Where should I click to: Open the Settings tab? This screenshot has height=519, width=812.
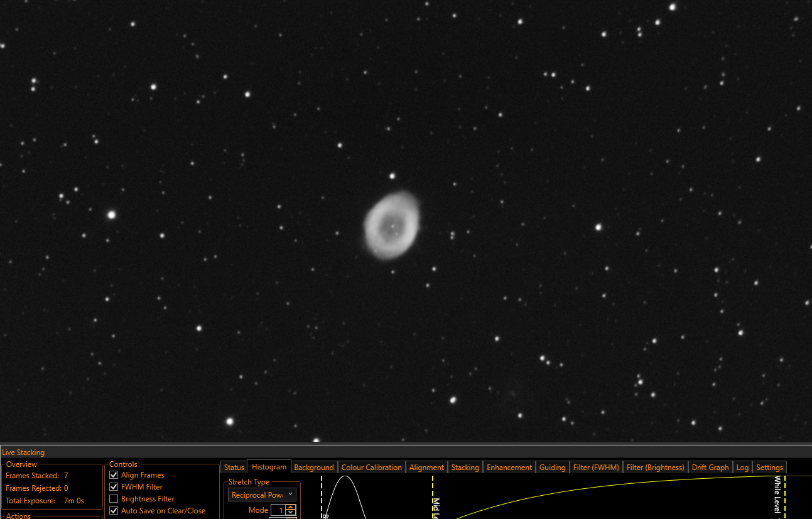[x=770, y=468]
